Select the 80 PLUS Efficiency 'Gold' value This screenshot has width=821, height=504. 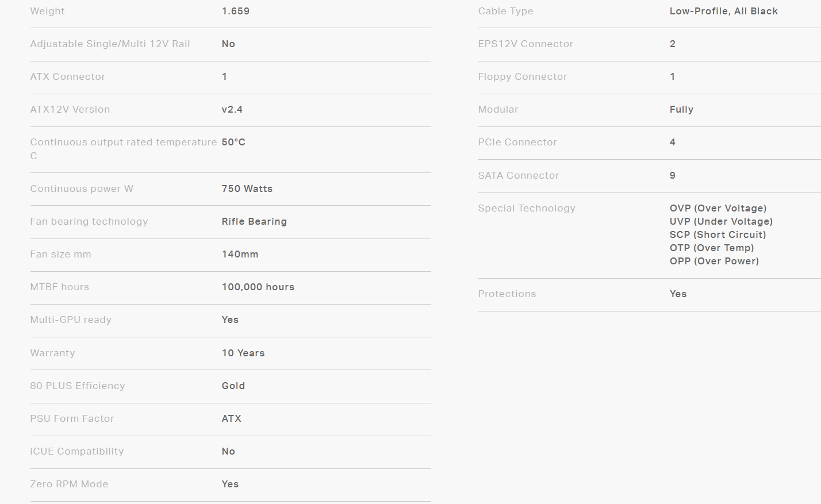click(233, 386)
